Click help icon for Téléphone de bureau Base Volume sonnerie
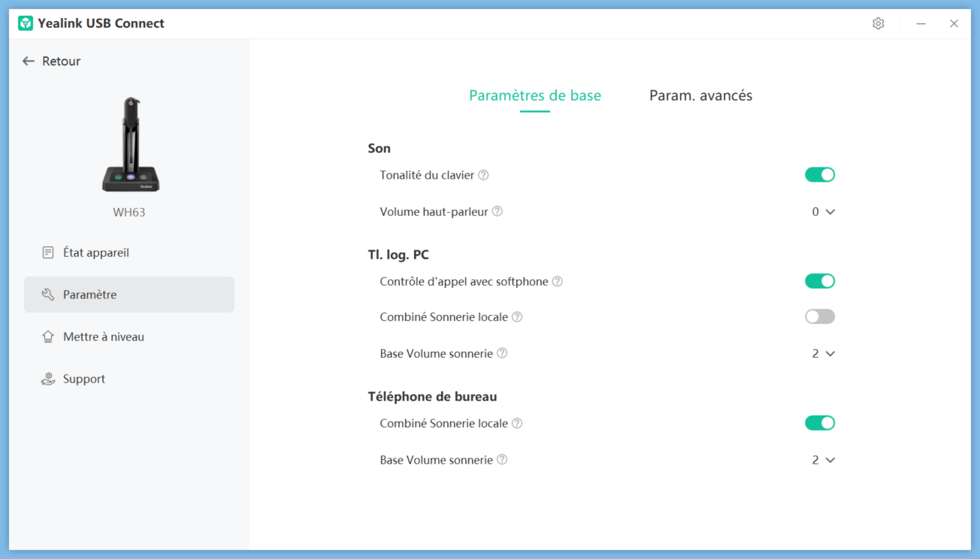 tap(502, 460)
